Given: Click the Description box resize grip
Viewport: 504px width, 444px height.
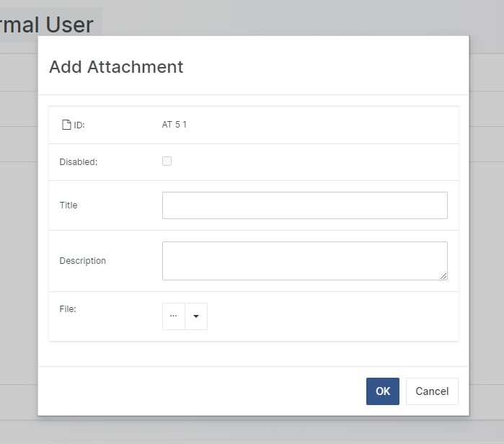Looking at the screenshot, I should pos(443,276).
